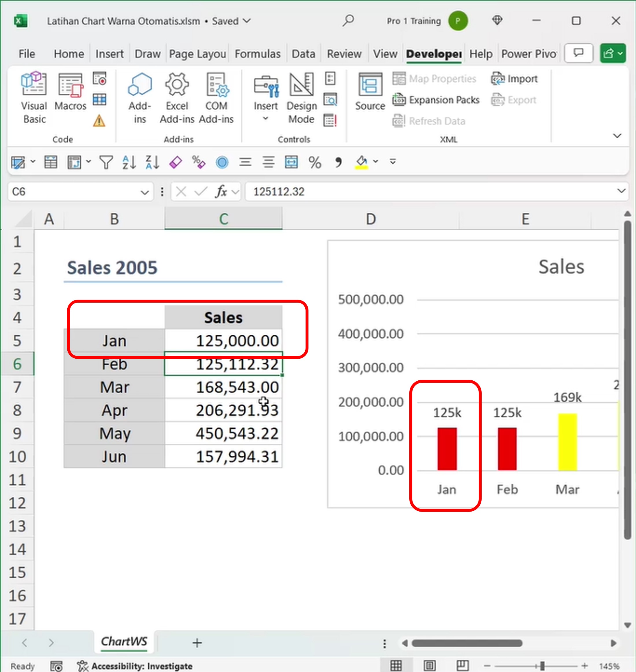Click the Filter funnel icon

(x=106, y=162)
